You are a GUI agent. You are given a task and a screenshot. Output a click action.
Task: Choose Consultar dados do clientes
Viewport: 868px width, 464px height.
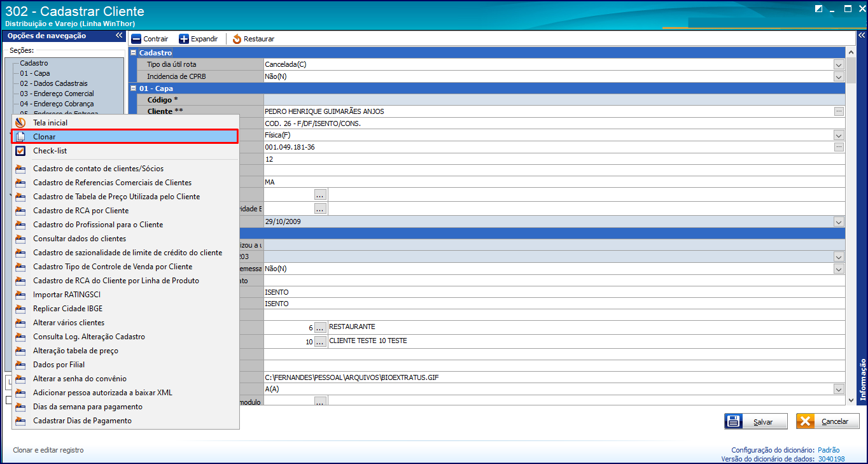pyautogui.click(x=125, y=239)
